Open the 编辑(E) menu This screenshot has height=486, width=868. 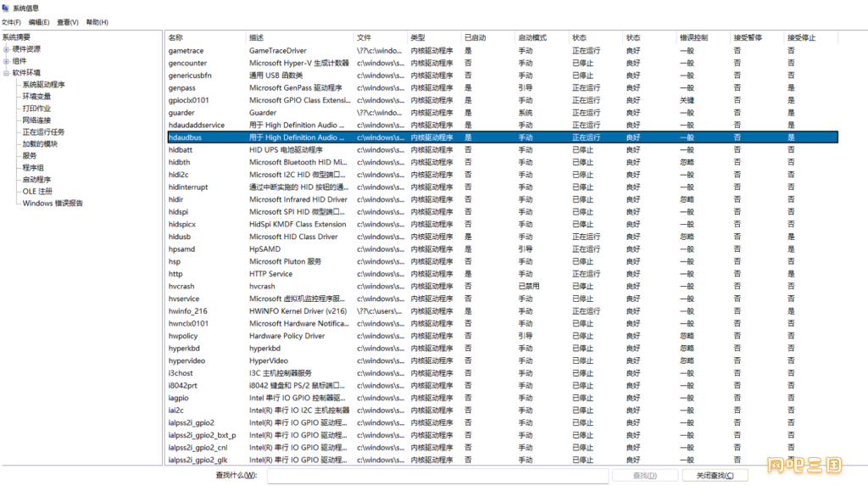(39, 22)
